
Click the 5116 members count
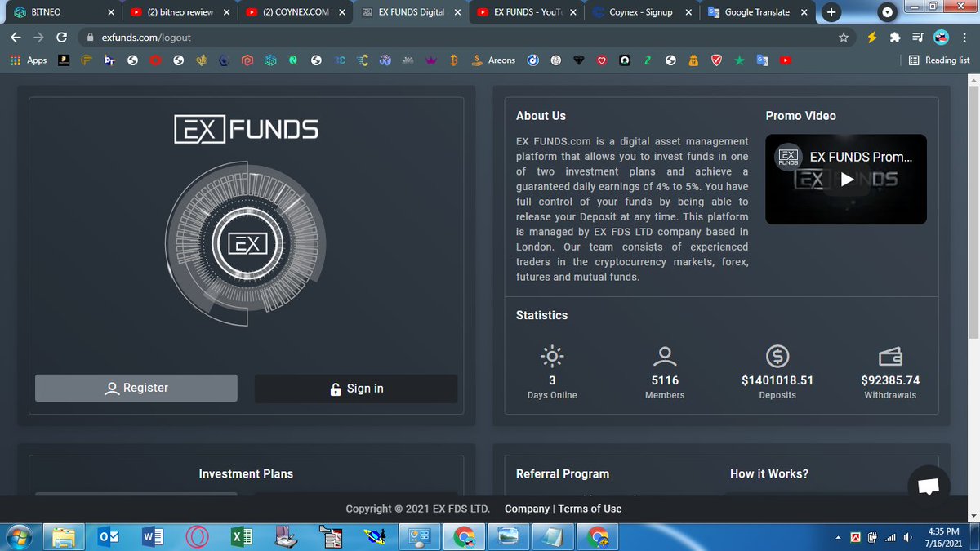point(665,380)
